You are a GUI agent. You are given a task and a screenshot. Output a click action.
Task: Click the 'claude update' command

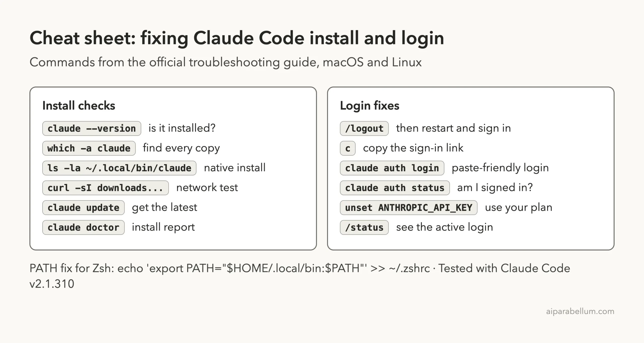(x=83, y=208)
